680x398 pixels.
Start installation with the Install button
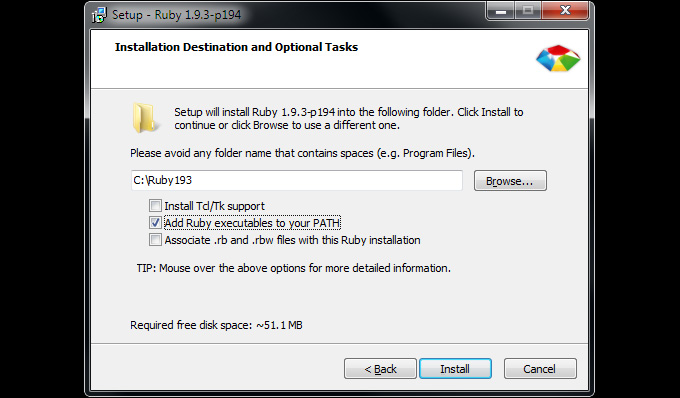click(x=455, y=369)
